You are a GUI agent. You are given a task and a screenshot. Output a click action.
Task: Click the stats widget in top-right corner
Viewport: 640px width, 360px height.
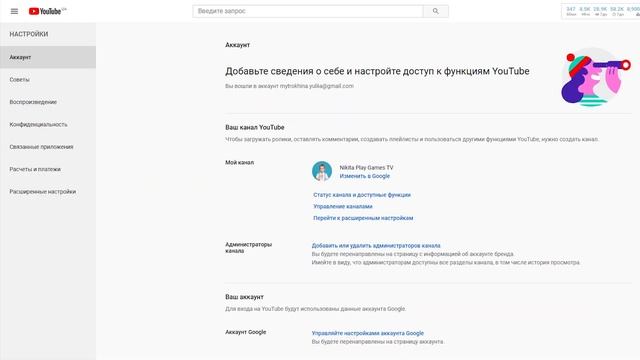point(601,11)
